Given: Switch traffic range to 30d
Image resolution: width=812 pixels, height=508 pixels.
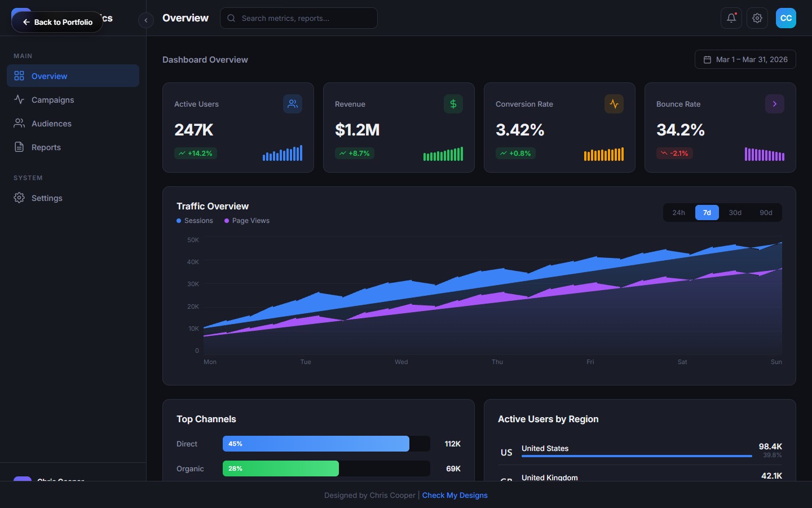Looking at the screenshot, I should 735,212.
